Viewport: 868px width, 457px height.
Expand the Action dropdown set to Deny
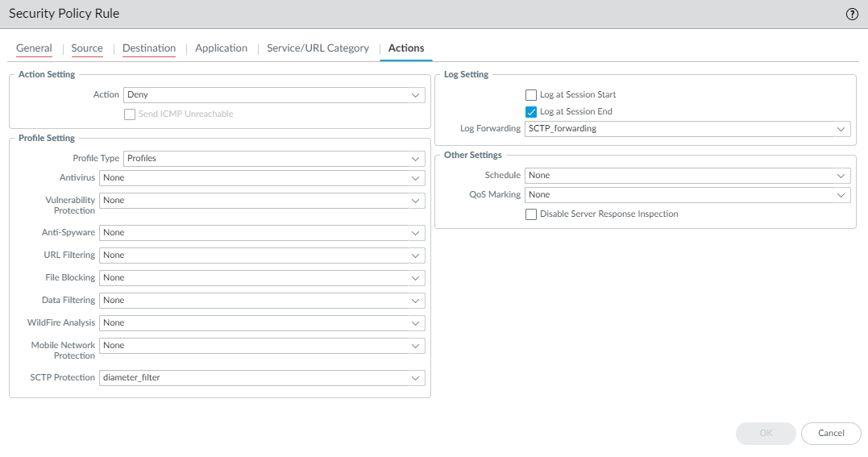[x=274, y=95]
